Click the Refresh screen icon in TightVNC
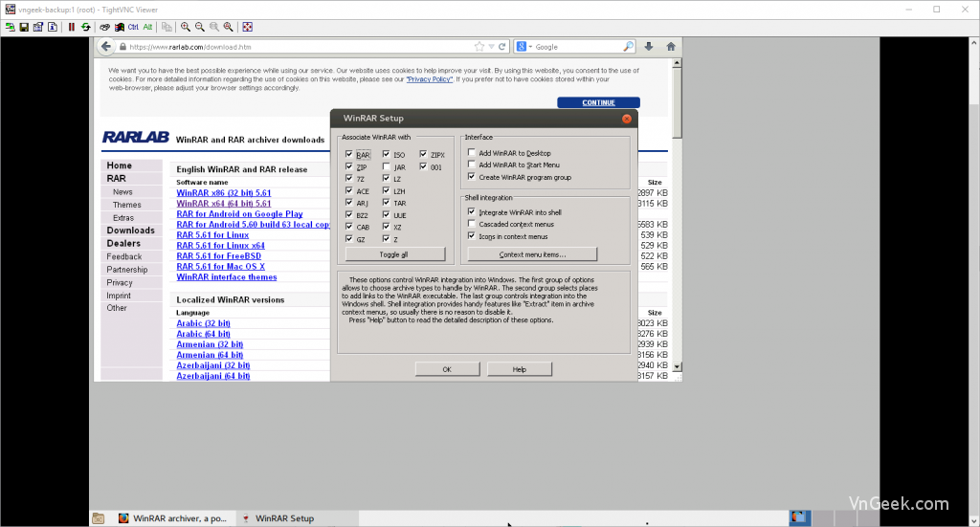 pyautogui.click(x=85, y=27)
